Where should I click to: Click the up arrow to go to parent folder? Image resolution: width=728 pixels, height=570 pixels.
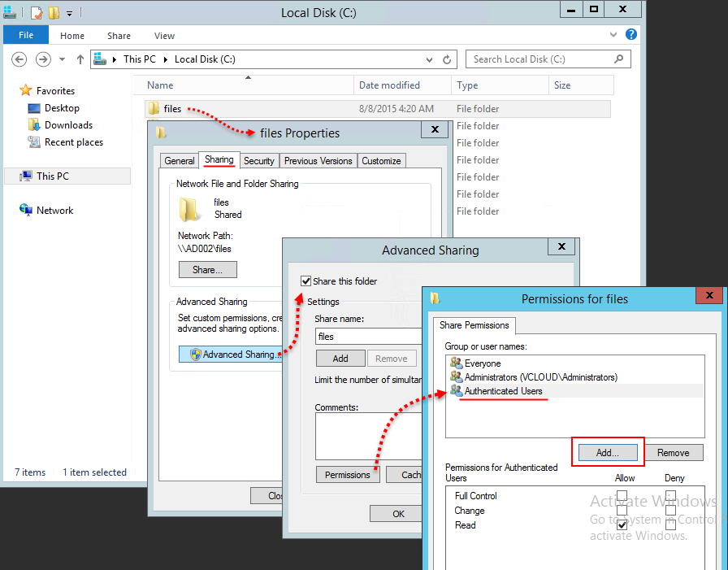point(79,58)
